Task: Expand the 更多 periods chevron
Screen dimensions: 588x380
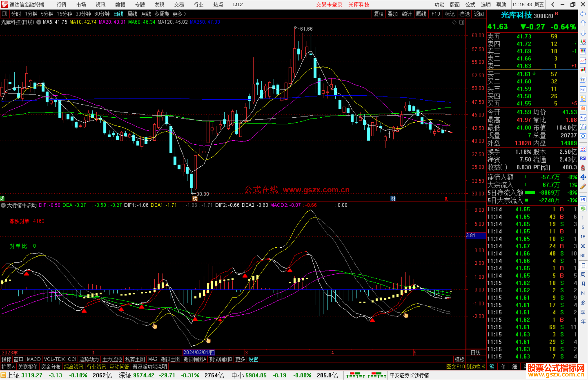Action: coord(185,14)
